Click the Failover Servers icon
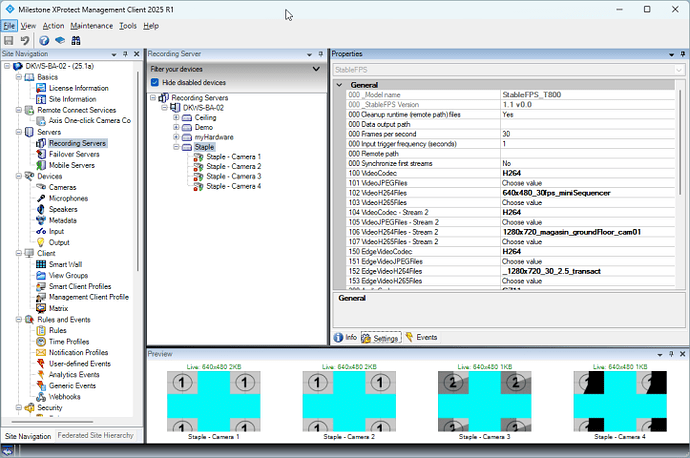The image size is (690, 458). click(x=41, y=154)
